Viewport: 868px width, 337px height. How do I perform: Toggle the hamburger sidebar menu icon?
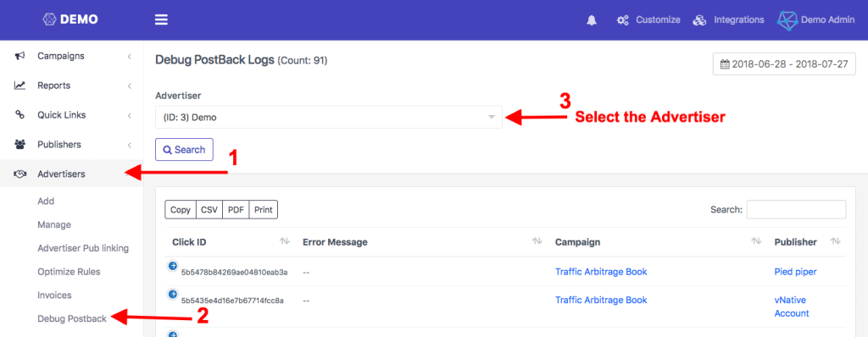tap(161, 20)
